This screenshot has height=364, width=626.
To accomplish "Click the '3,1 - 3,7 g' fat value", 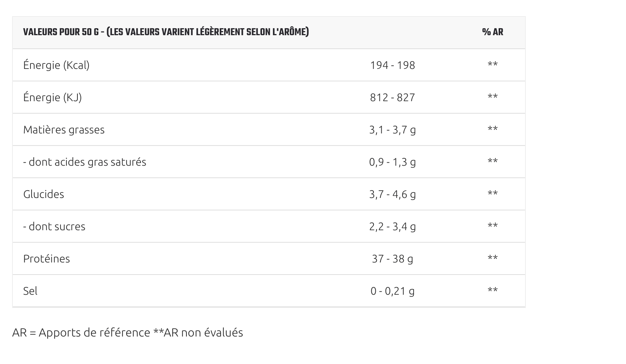I will 392,130.
